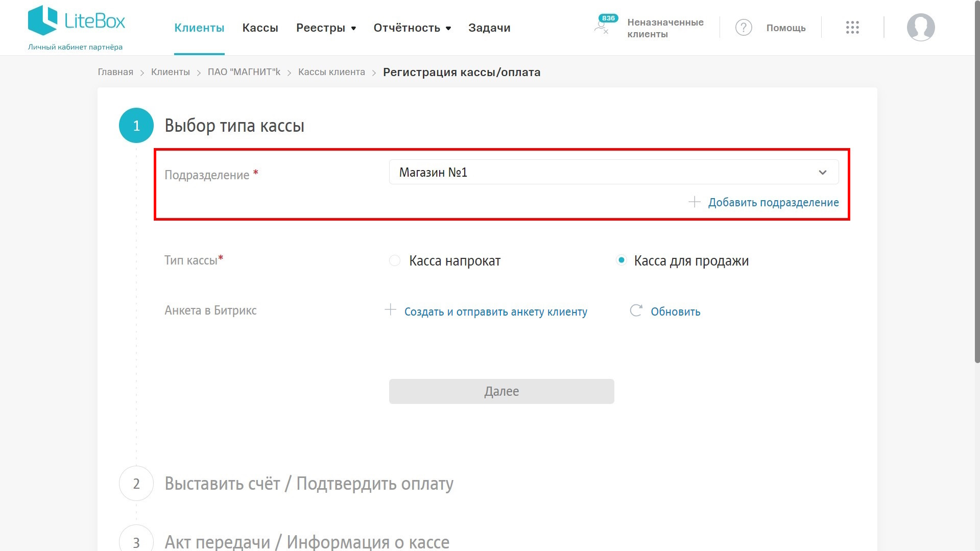The width and height of the screenshot is (980, 551).
Task: Click the Выставить счёт / Подтвердить оплату heading
Action: coord(309,484)
